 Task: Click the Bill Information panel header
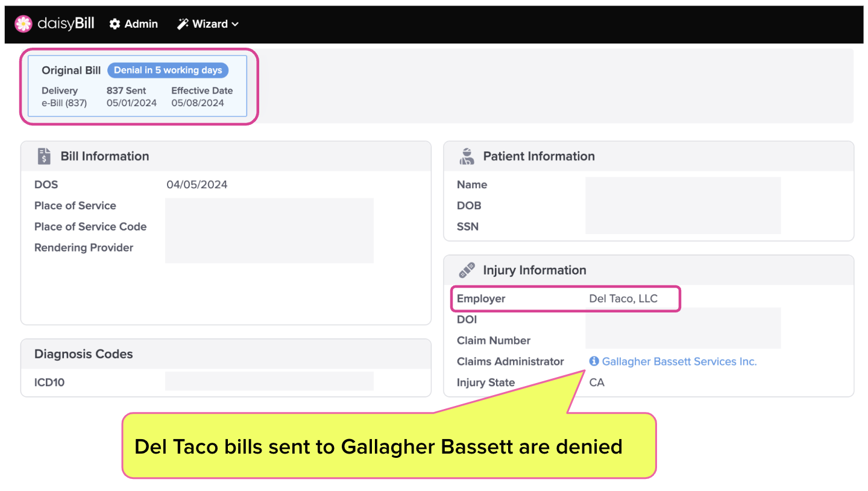coord(226,156)
